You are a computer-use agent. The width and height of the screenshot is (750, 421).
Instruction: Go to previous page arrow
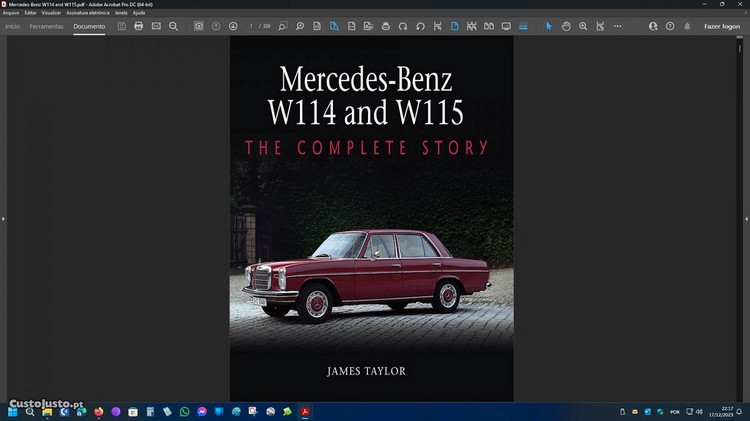pyautogui.click(x=216, y=26)
